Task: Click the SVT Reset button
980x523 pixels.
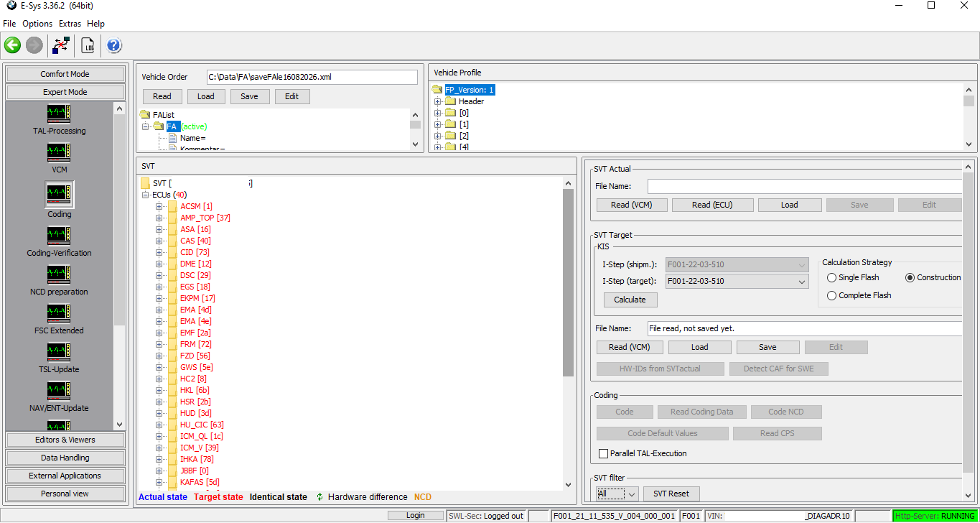Action: point(671,494)
